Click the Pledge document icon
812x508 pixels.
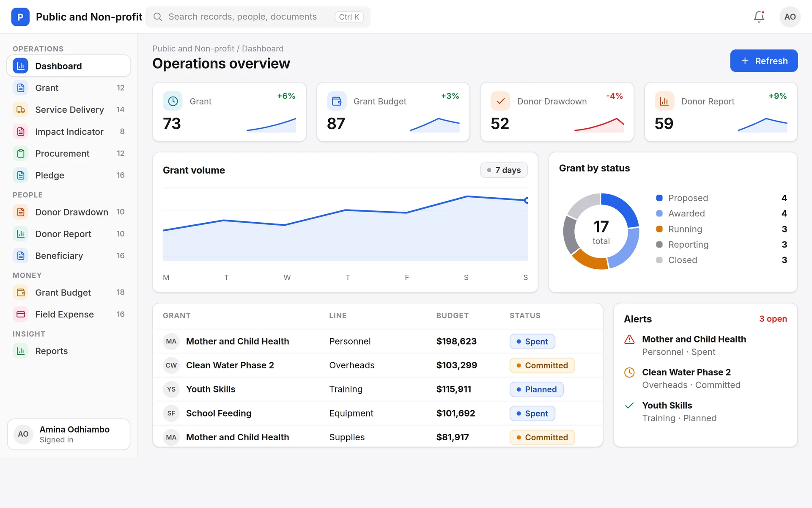[21, 175]
